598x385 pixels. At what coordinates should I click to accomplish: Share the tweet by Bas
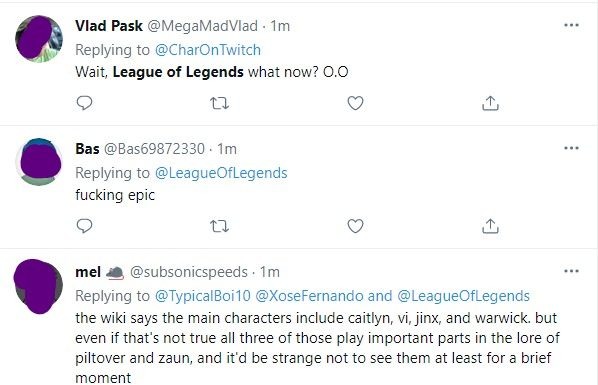click(x=490, y=226)
